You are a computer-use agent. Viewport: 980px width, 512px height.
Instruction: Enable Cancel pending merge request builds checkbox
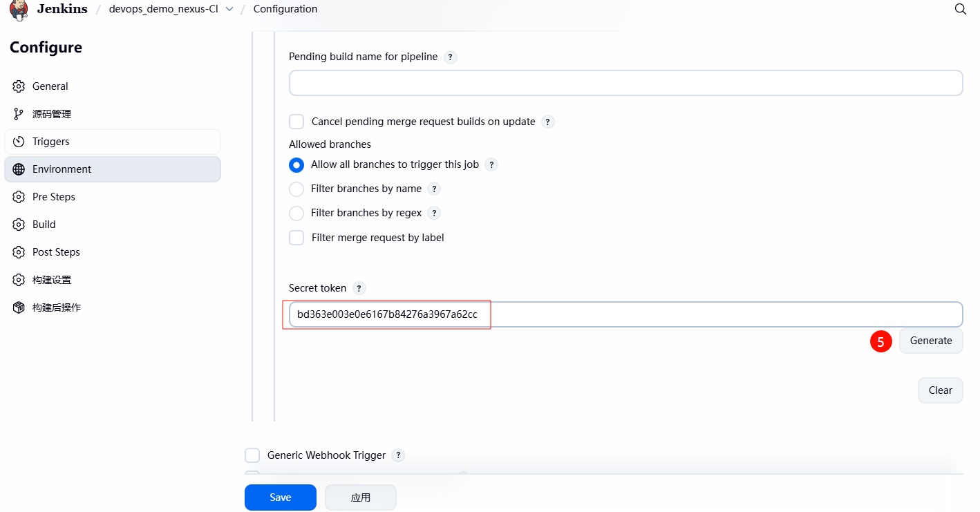pos(296,122)
